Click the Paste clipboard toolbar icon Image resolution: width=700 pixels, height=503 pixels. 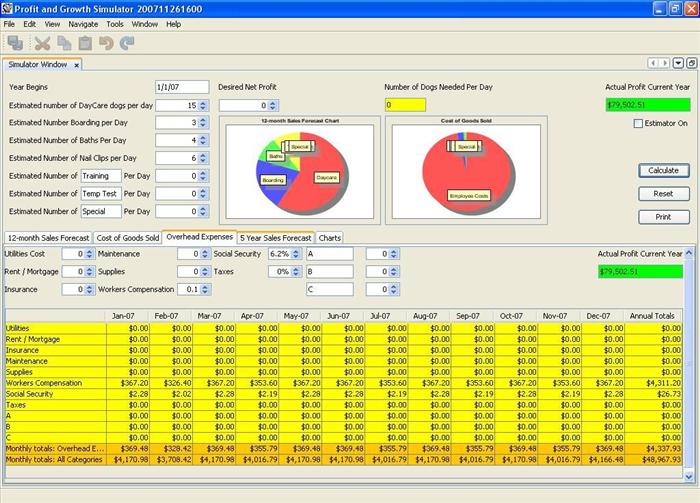(85, 43)
